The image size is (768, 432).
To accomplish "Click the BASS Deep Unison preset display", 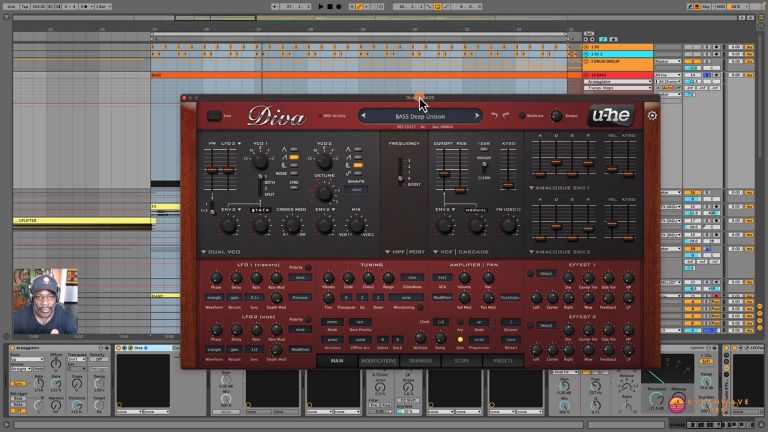I will pos(420,117).
